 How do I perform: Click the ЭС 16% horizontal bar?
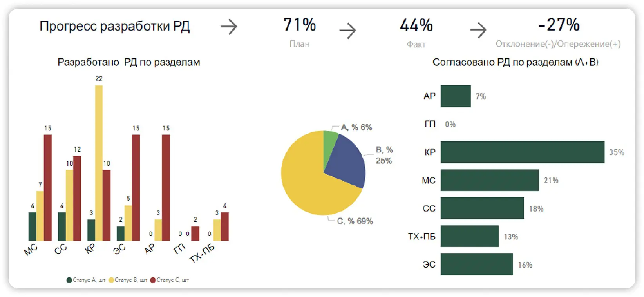[x=476, y=264]
